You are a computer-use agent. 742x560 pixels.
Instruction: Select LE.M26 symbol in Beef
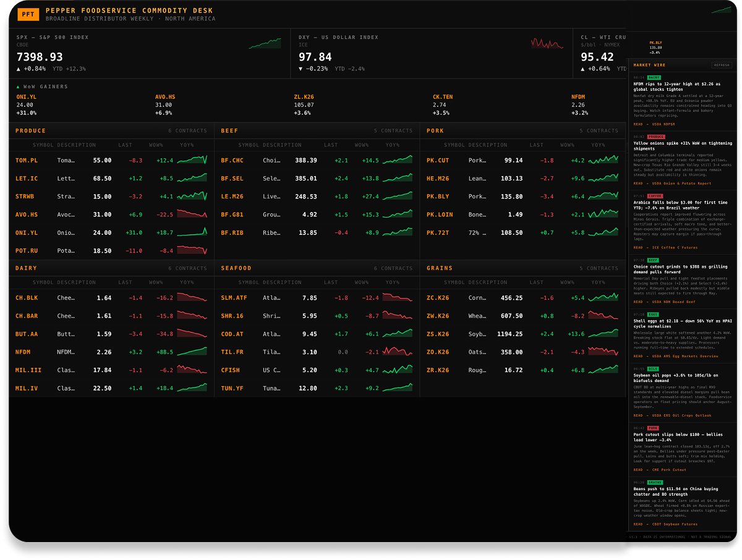pos(232,197)
